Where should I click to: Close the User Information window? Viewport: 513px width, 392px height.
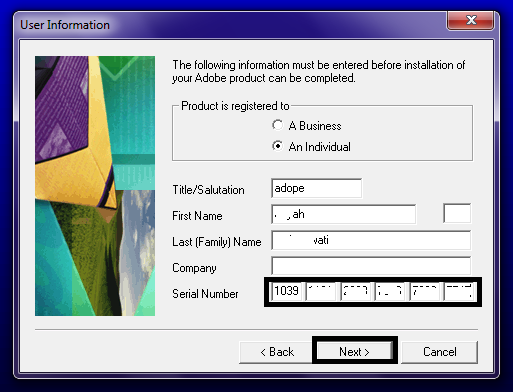pos(470,20)
